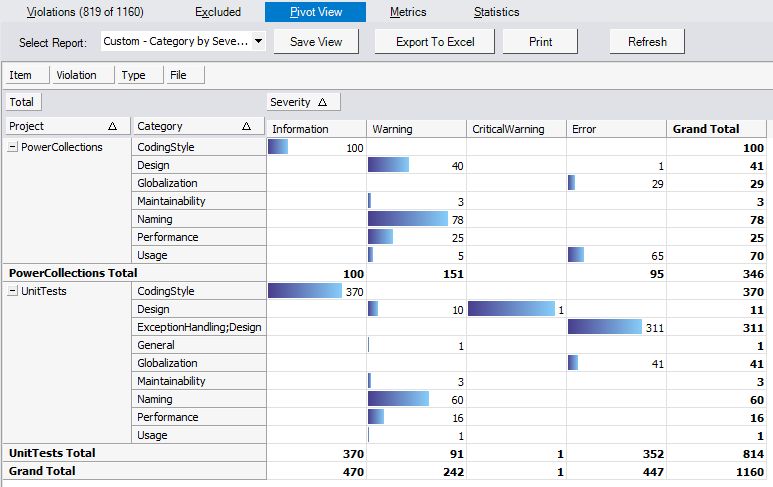Image resolution: width=773 pixels, height=487 pixels.
Task: Collapse the PowerCollections project group
Action: [13, 147]
